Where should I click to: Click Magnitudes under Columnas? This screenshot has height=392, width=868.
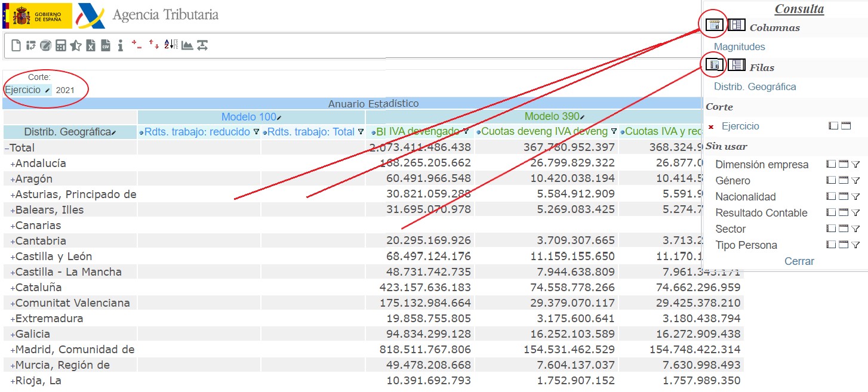pos(739,47)
